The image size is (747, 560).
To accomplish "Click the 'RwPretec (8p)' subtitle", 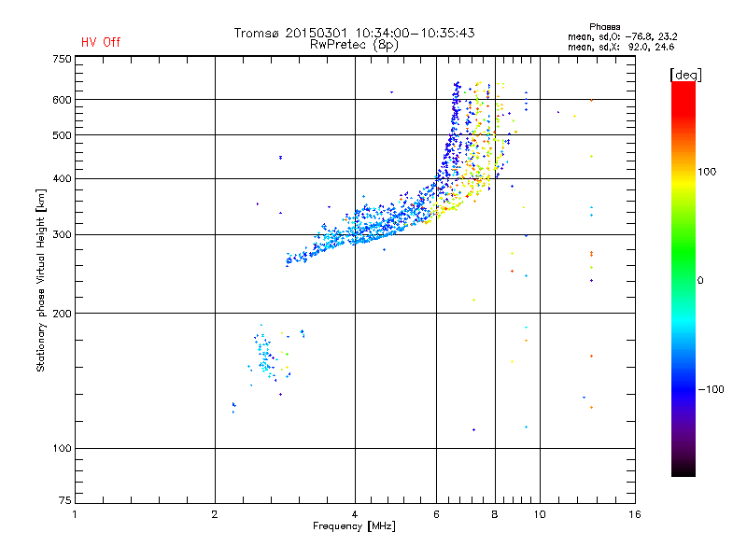I will [354, 45].
